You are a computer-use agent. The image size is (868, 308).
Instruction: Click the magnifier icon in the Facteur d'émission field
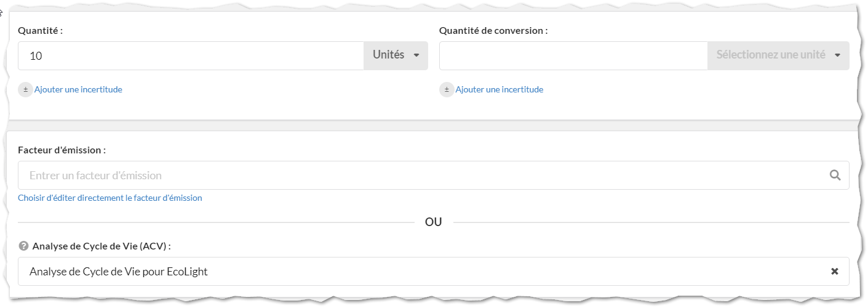(835, 175)
